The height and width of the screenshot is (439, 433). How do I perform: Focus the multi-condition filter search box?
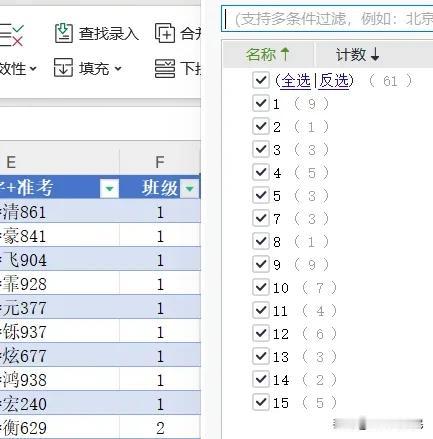327,19
